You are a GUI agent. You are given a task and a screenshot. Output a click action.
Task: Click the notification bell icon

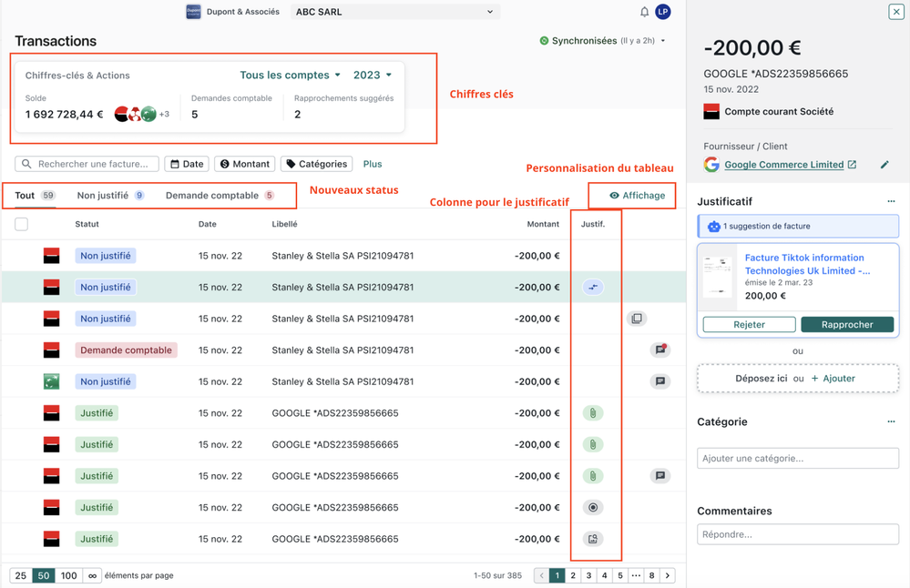(644, 12)
